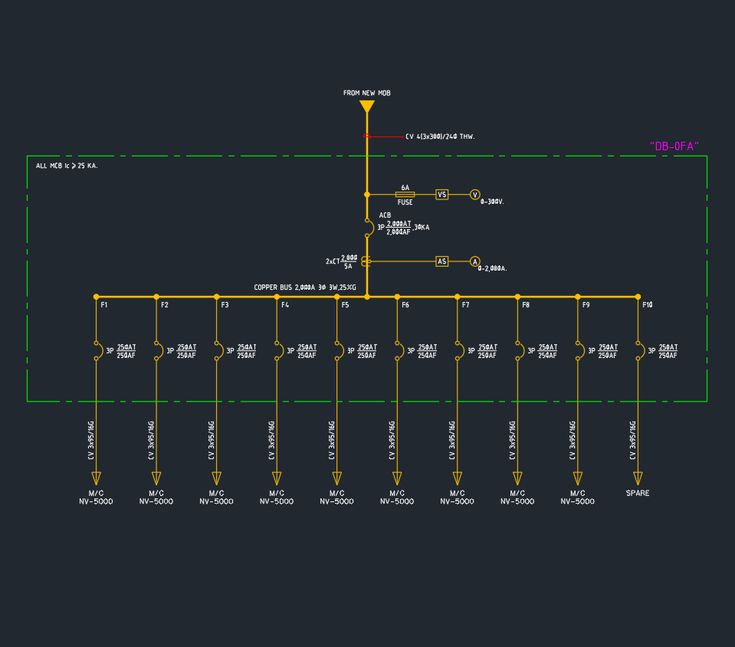The width and height of the screenshot is (735, 647).
Task: Select the "0-300V." range text
Action: [492, 202]
